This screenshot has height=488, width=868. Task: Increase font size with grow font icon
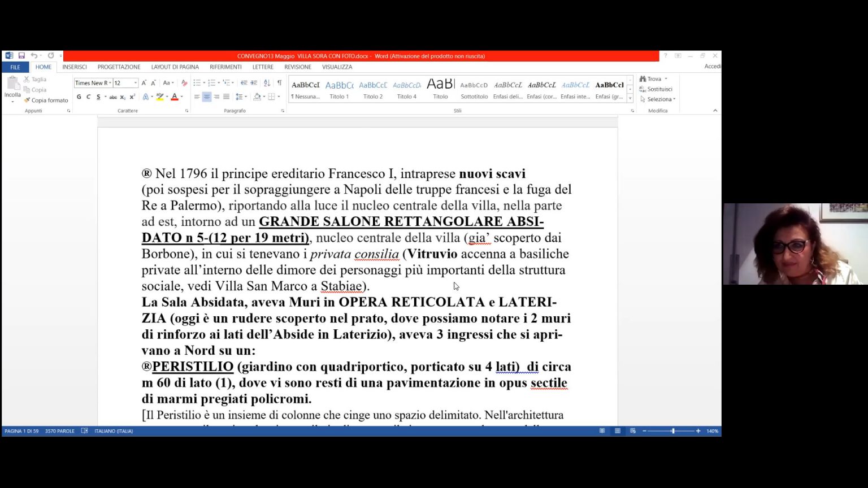144,83
